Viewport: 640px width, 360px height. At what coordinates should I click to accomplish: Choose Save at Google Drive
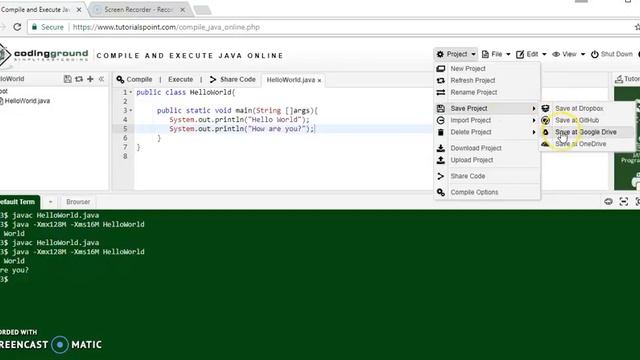coord(587,132)
